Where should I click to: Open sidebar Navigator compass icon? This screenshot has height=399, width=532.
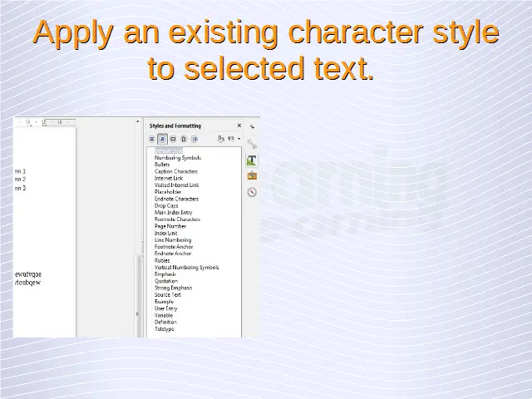click(x=252, y=192)
